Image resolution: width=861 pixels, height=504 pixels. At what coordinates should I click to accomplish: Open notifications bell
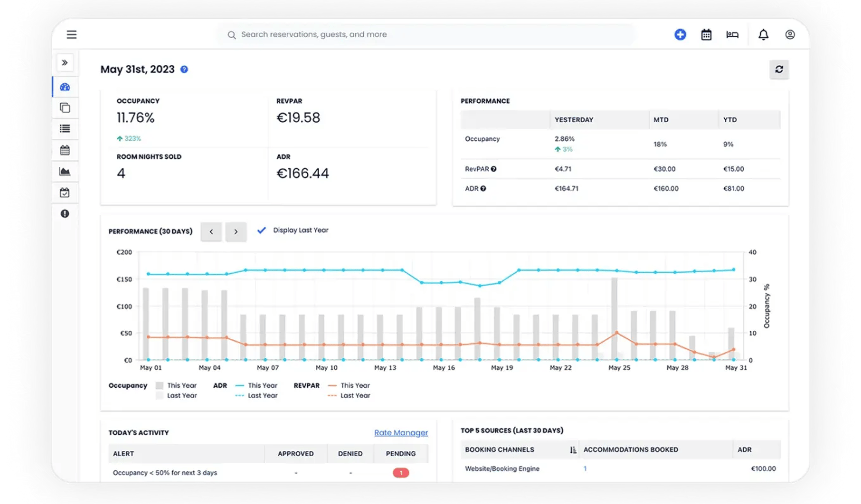[x=763, y=34]
